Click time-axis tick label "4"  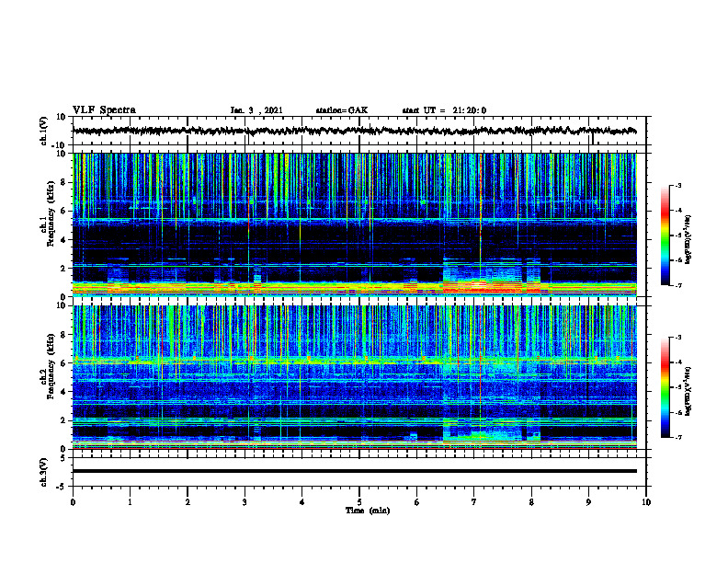(x=301, y=502)
